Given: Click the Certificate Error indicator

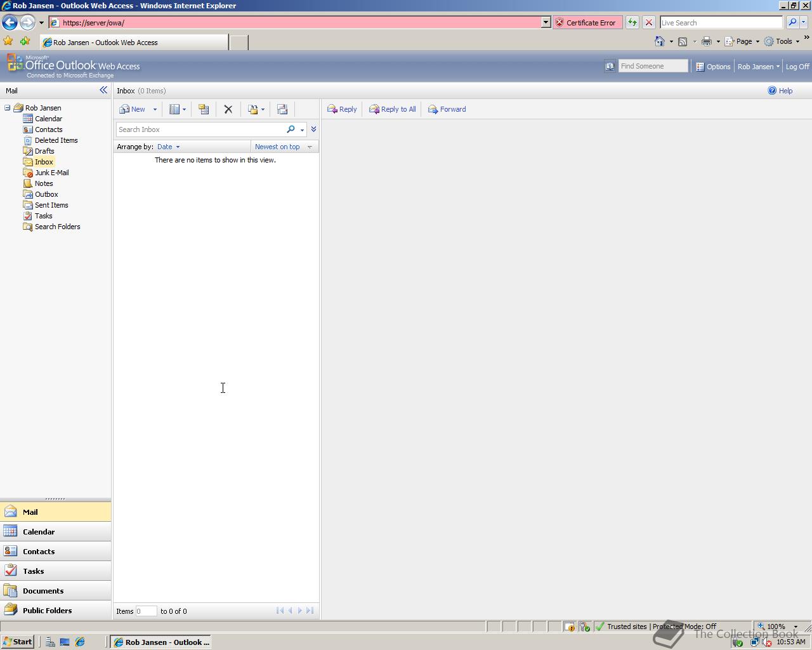Looking at the screenshot, I should pos(587,22).
